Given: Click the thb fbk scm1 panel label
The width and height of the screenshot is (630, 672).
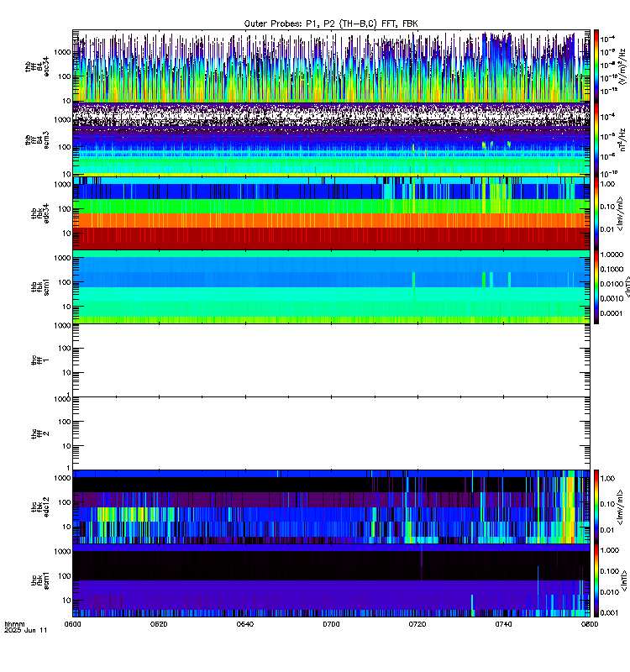Looking at the screenshot, I should (39, 286).
